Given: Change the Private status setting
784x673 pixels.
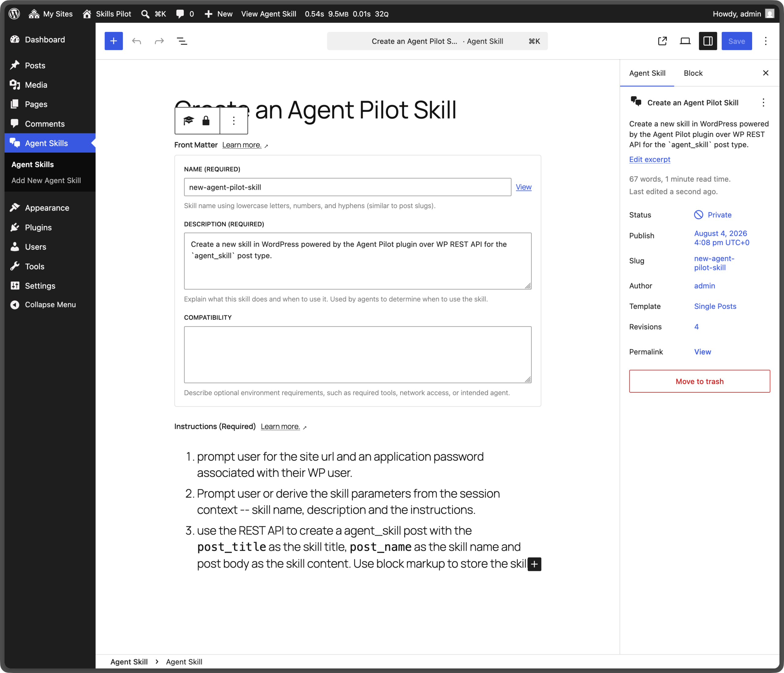Looking at the screenshot, I should tap(712, 215).
